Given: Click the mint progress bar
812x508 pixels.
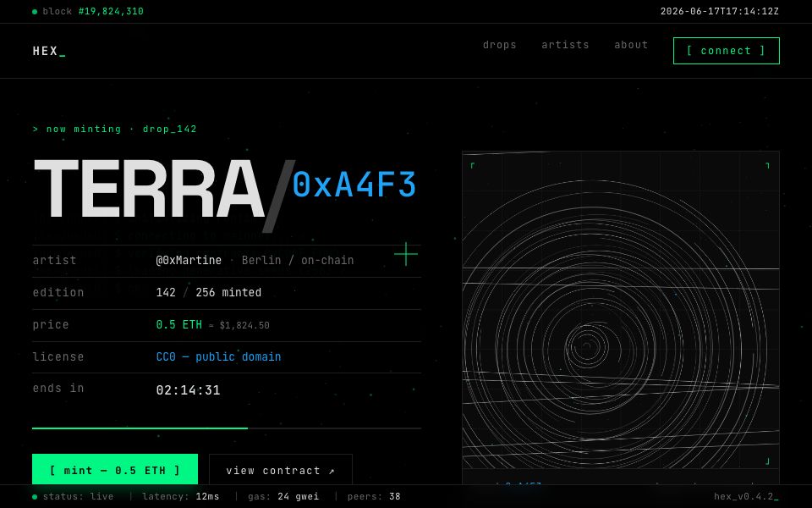Looking at the screenshot, I should (x=227, y=428).
